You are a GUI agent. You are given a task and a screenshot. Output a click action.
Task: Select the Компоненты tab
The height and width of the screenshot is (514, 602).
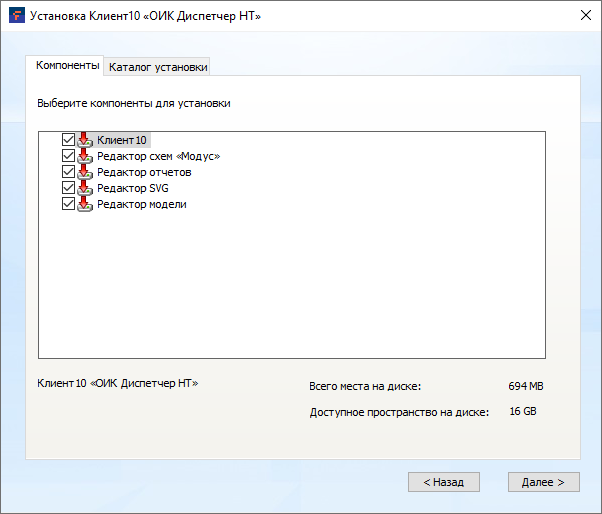pyautogui.click(x=67, y=66)
